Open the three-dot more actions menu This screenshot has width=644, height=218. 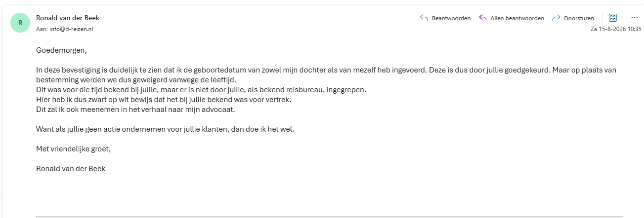(635, 18)
